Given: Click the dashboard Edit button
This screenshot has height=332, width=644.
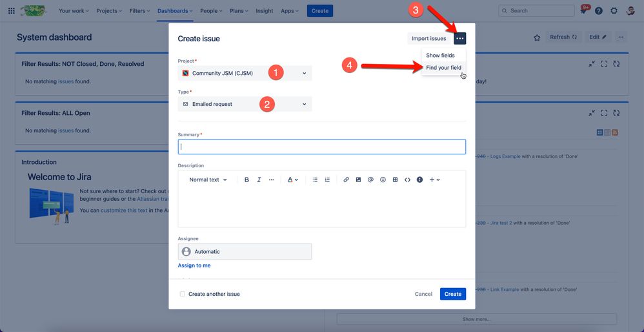Looking at the screenshot, I should click(x=598, y=37).
